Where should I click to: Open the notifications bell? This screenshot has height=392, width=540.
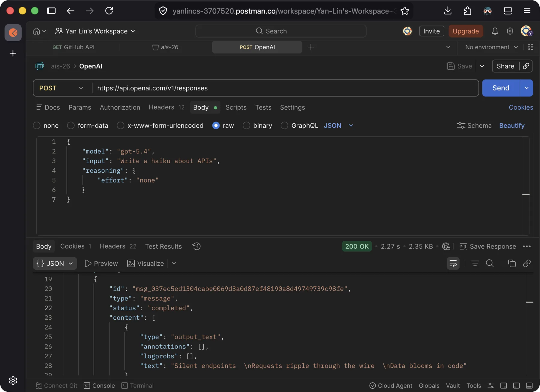pyautogui.click(x=495, y=31)
